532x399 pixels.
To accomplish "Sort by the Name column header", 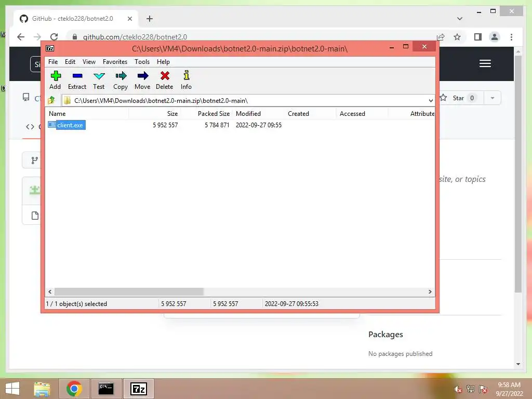I will [87, 114].
